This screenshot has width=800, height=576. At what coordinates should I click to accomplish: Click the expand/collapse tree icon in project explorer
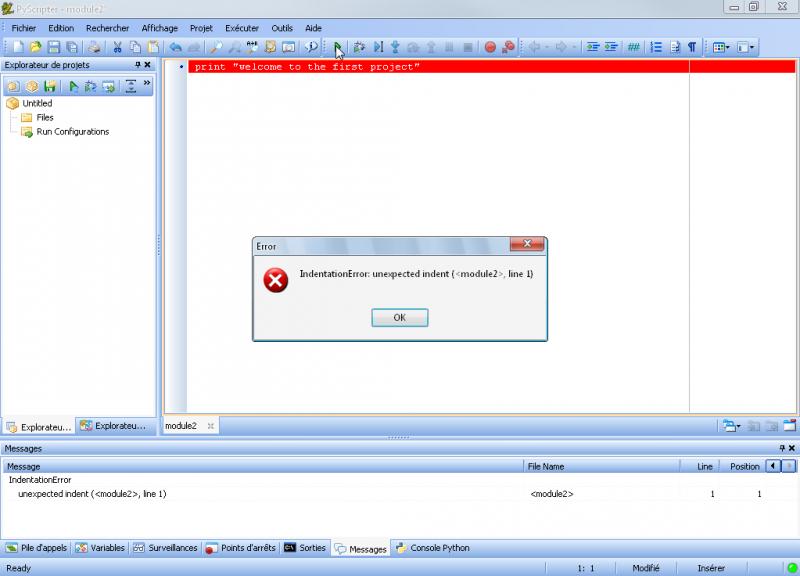pyautogui.click(x=131, y=86)
